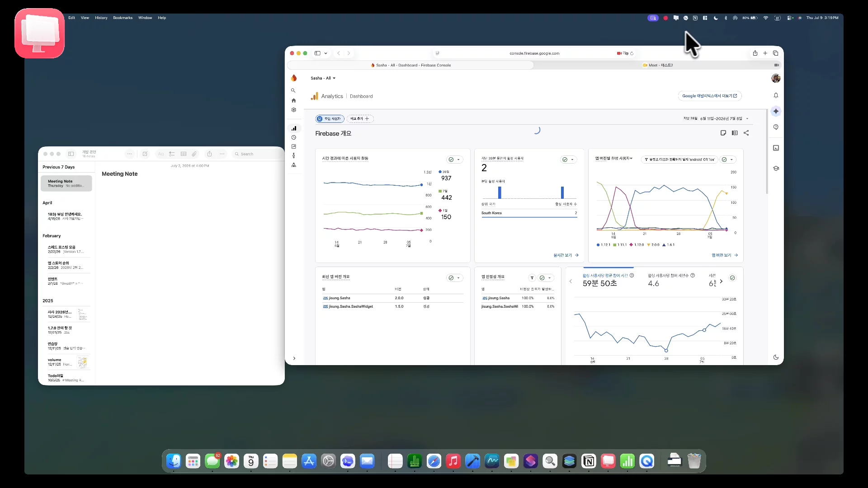Click the compare columns icon on dashboard

click(x=735, y=133)
